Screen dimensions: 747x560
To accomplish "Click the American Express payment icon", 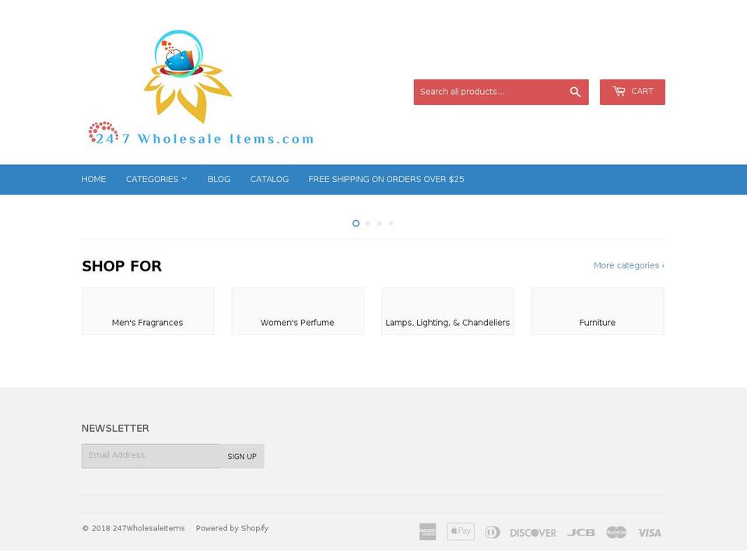I will click(427, 532).
